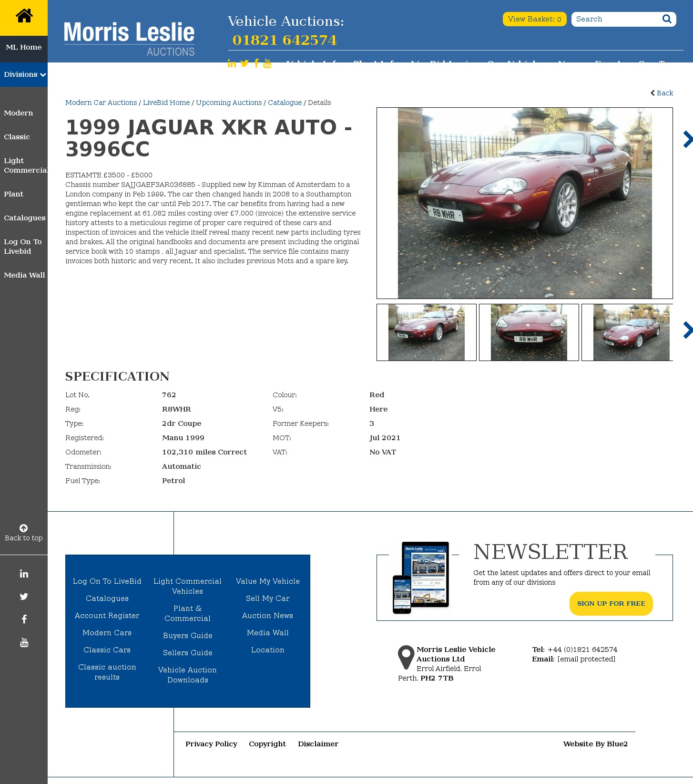Open Plant & Commercial footer link

(188, 613)
